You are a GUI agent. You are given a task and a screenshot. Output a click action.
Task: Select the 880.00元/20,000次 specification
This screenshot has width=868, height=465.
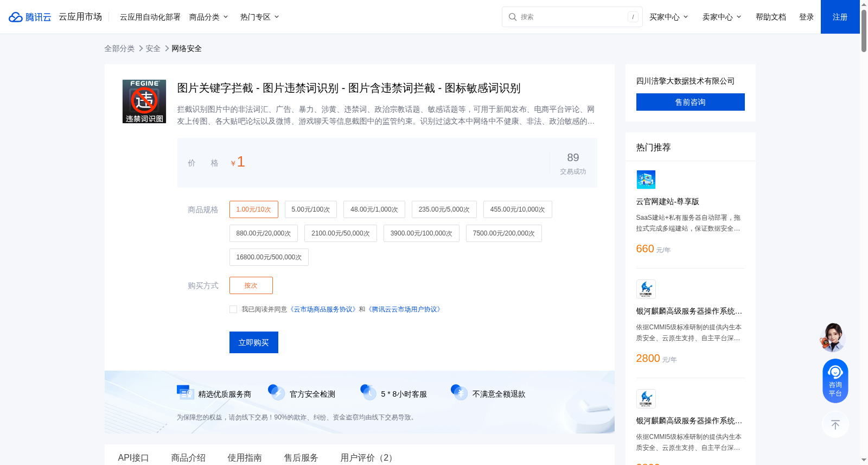click(x=264, y=233)
